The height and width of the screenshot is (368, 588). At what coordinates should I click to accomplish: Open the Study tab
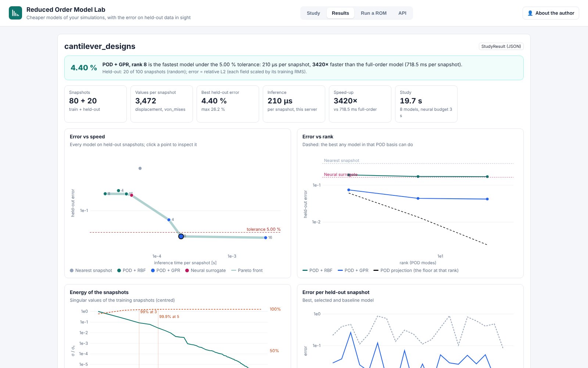(313, 13)
